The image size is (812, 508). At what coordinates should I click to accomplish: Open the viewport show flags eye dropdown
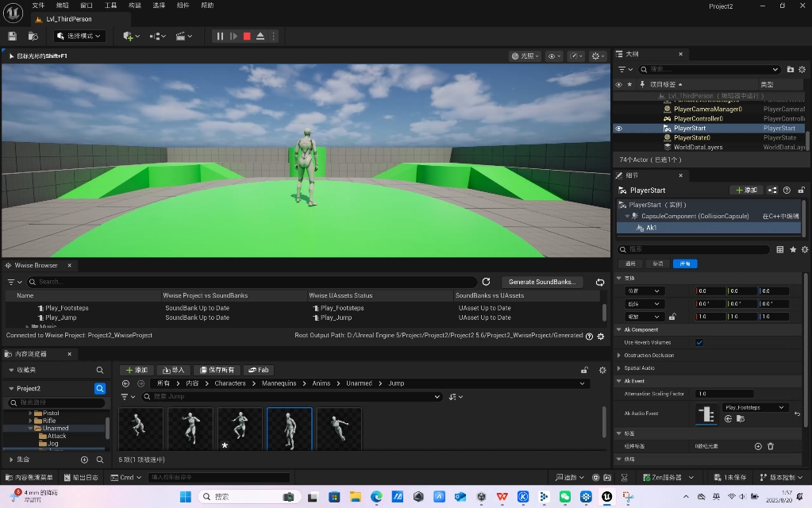(x=554, y=56)
